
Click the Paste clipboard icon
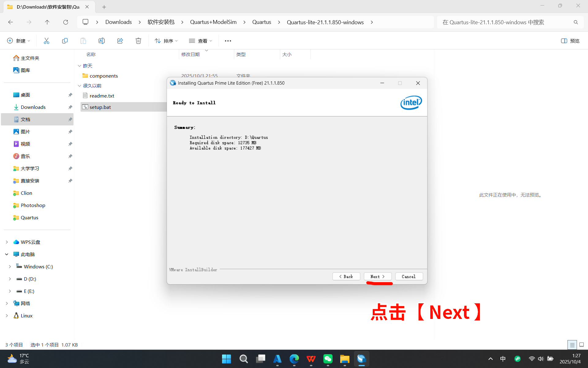(x=83, y=41)
